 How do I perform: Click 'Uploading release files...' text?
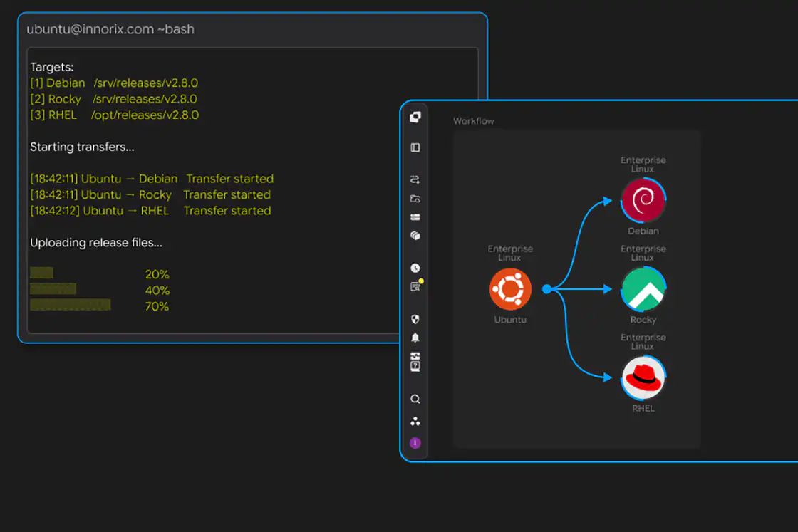[96, 243]
